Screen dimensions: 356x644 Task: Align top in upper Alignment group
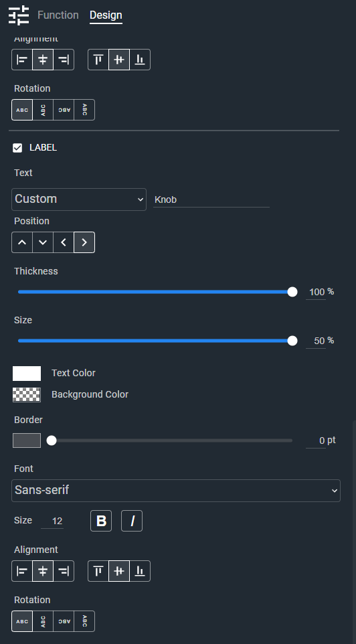pyautogui.click(x=98, y=60)
